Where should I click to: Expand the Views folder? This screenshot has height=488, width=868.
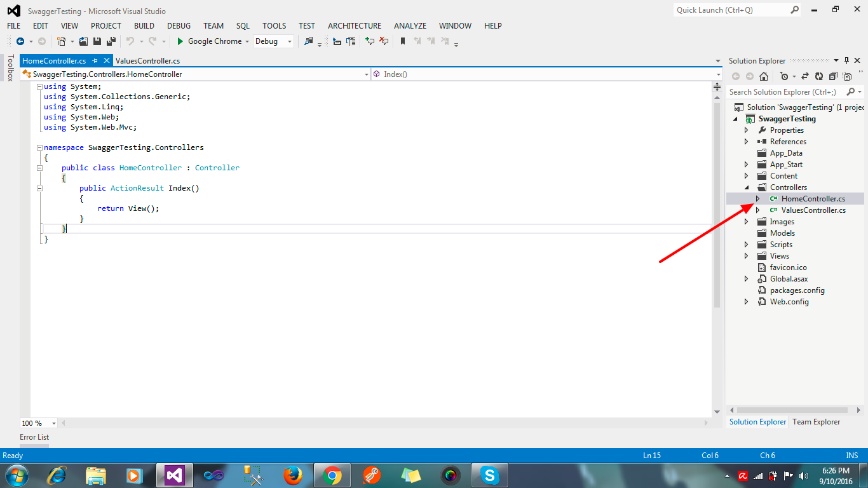(747, 256)
